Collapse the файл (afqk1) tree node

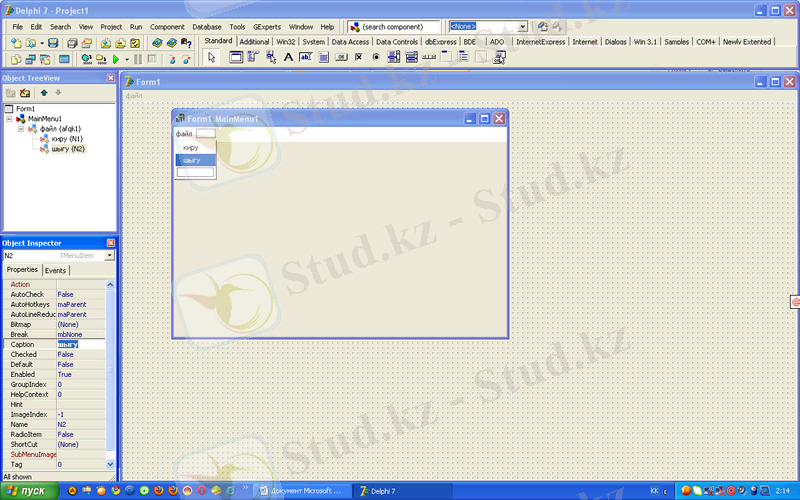click(21, 129)
